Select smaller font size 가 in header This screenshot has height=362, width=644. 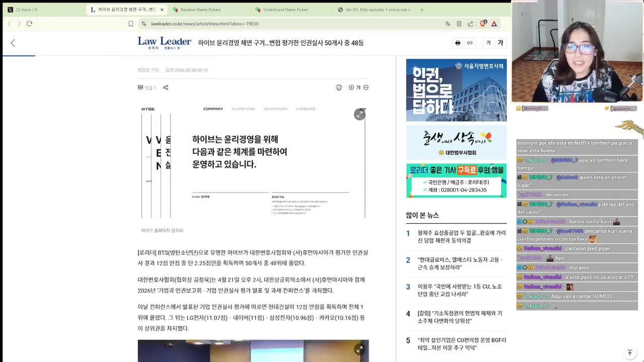(488, 43)
